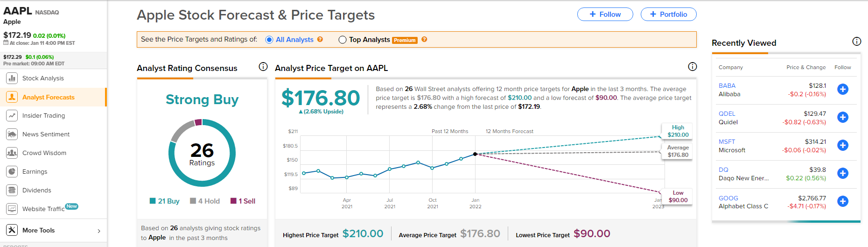Image resolution: width=868 pixels, height=247 pixels.
Task: Click the High $210.00 forecast label
Action: point(678,131)
